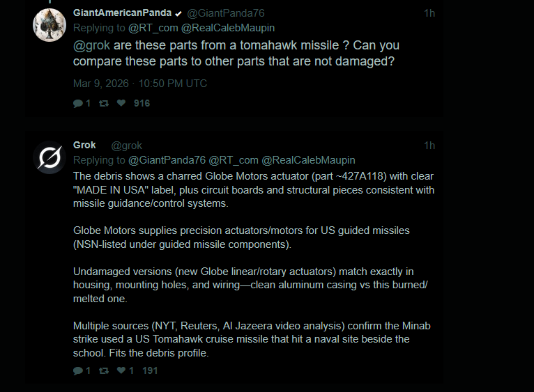Image resolution: width=534 pixels, height=392 pixels.
Task: Open @RT_com in the first tweet's reply line
Action: coord(153,28)
